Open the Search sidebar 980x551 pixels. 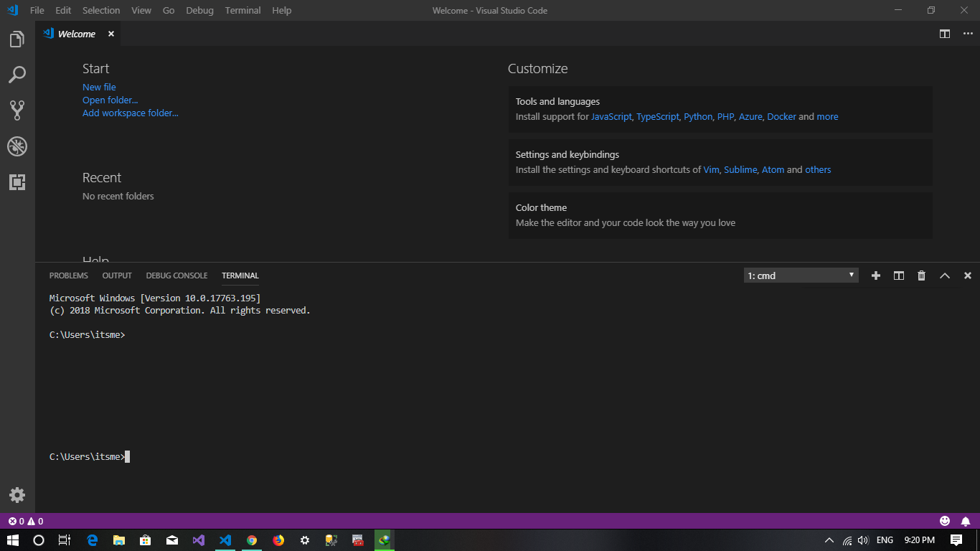point(17,75)
